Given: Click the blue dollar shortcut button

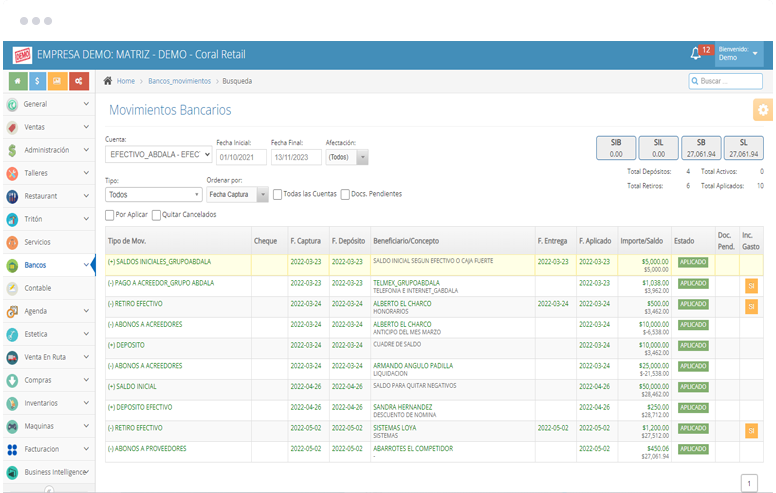Looking at the screenshot, I should pos(37,81).
